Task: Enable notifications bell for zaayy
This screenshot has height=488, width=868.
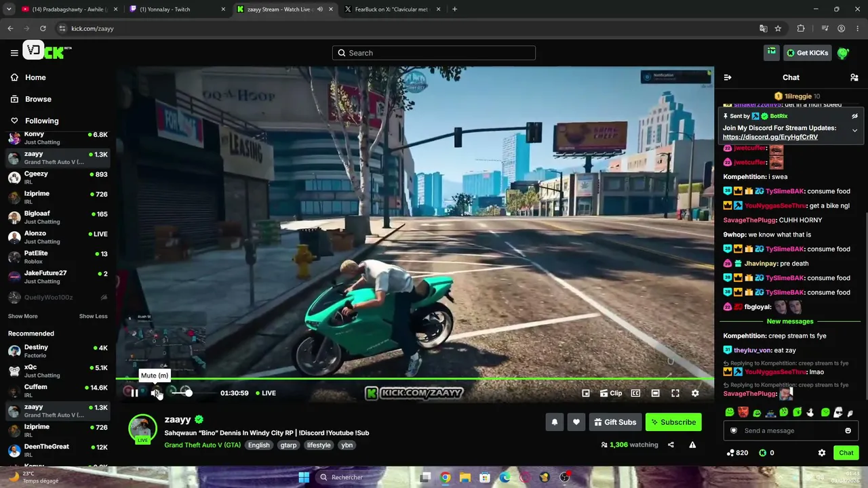Action: tap(554, 422)
